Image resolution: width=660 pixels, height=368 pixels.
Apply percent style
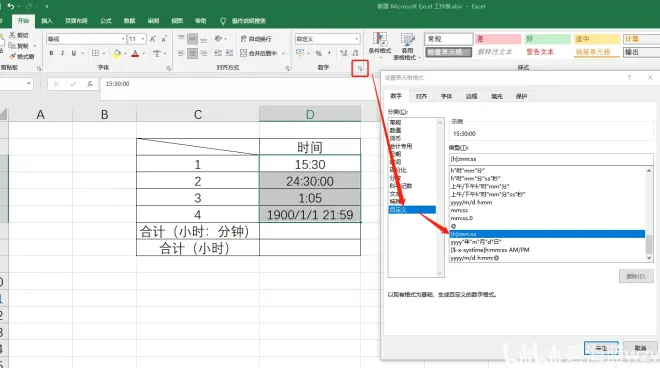pos(319,53)
